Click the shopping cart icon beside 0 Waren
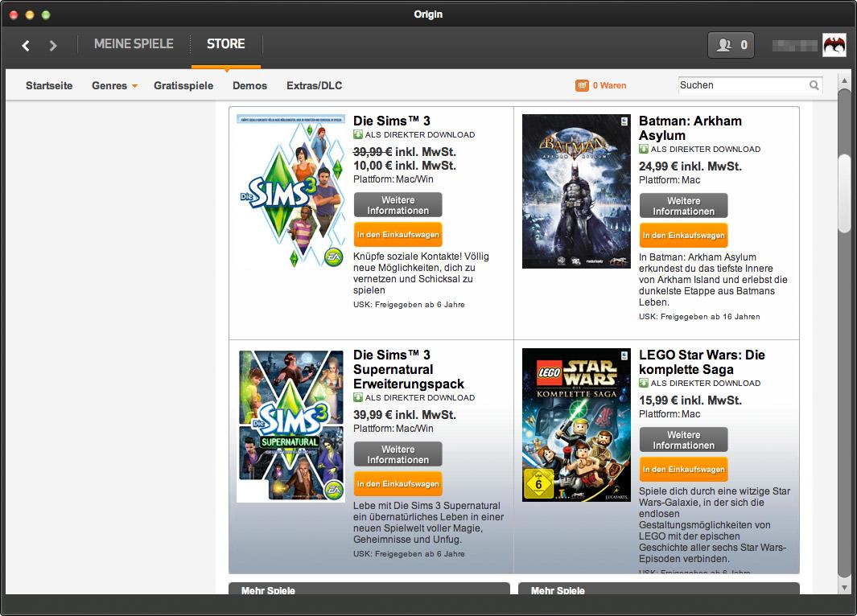 582,86
